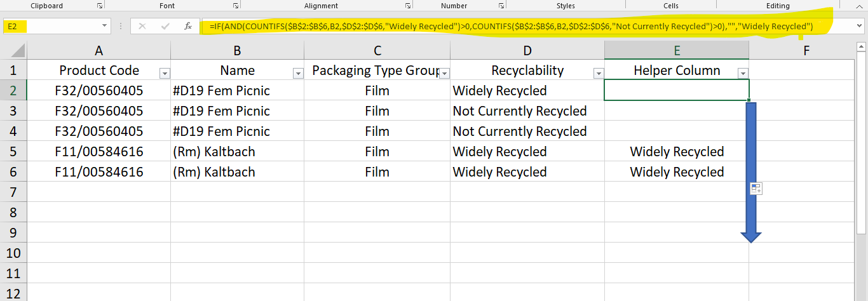The height and width of the screenshot is (301, 868).
Task: Expand the Name Box dropdown arrow
Action: (x=105, y=27)
